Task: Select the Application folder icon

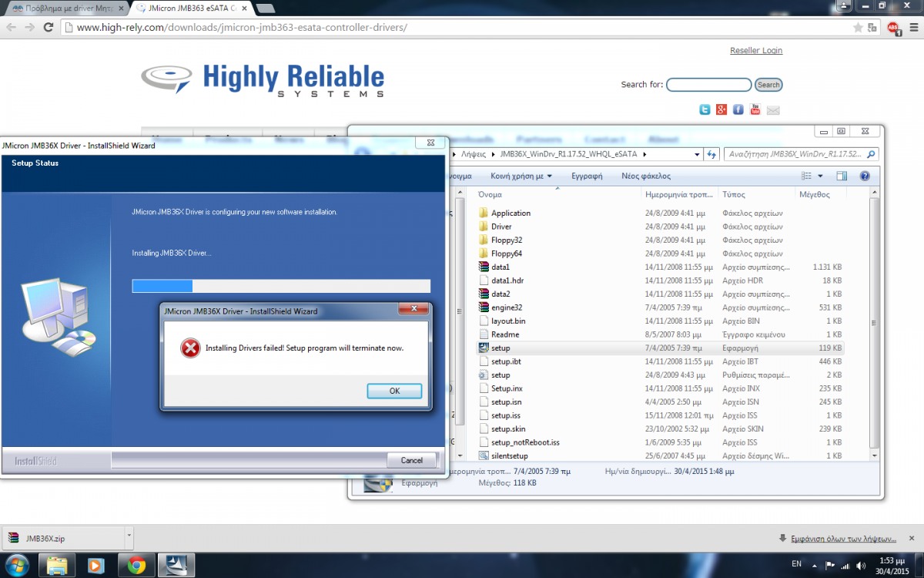Action: coord(484,213)
